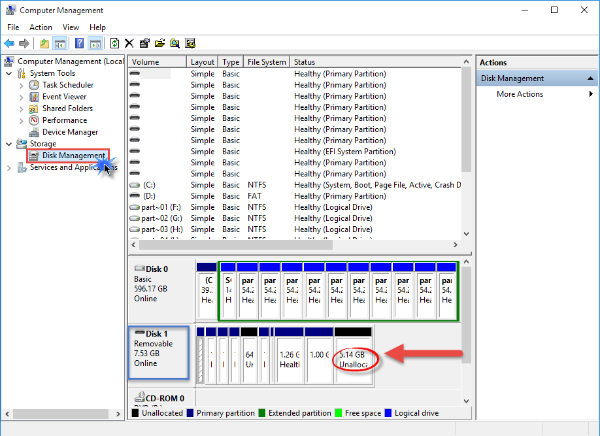Click the Open folder toolbar icon

tap(160, 43)
